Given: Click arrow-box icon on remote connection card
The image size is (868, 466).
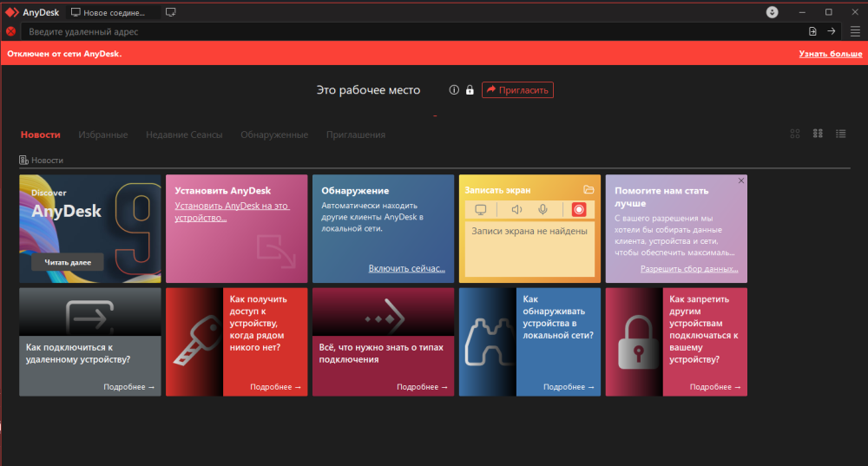Looking at the screenshot, I should [x=90, y=317].
